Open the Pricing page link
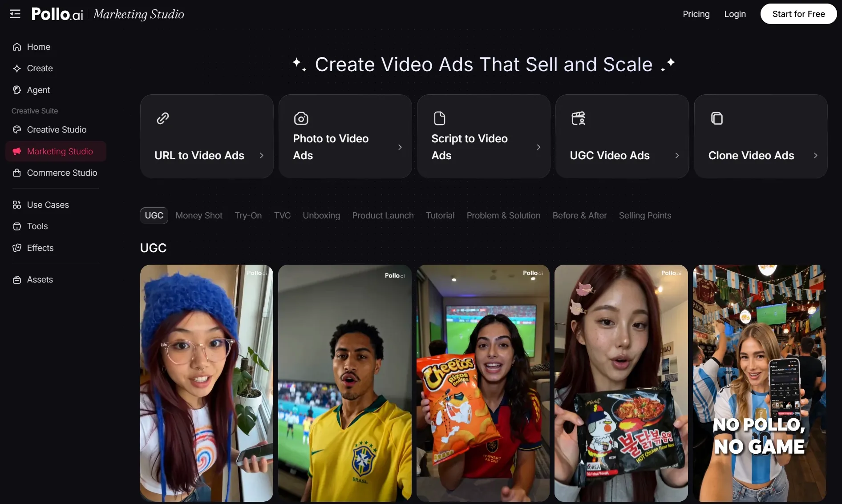The height and width of the screenshot is (504, 842). (x=696, y=14)
